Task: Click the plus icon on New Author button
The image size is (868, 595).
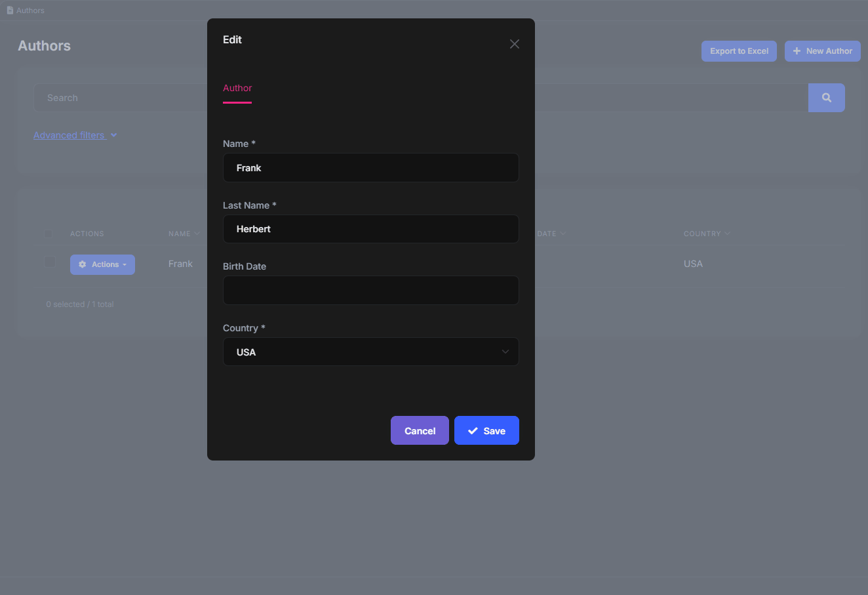Action: (797, 51)
